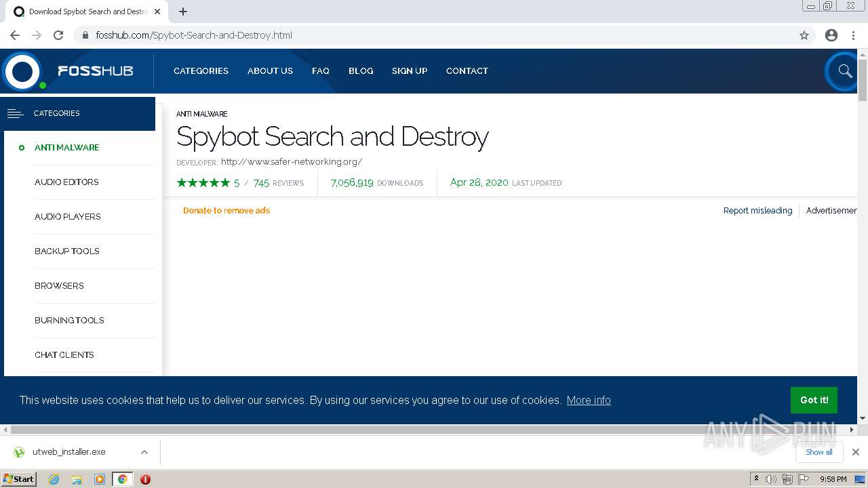868x488 pixels.
Task: Click the 745 reviews link
Action: [279, 183]
